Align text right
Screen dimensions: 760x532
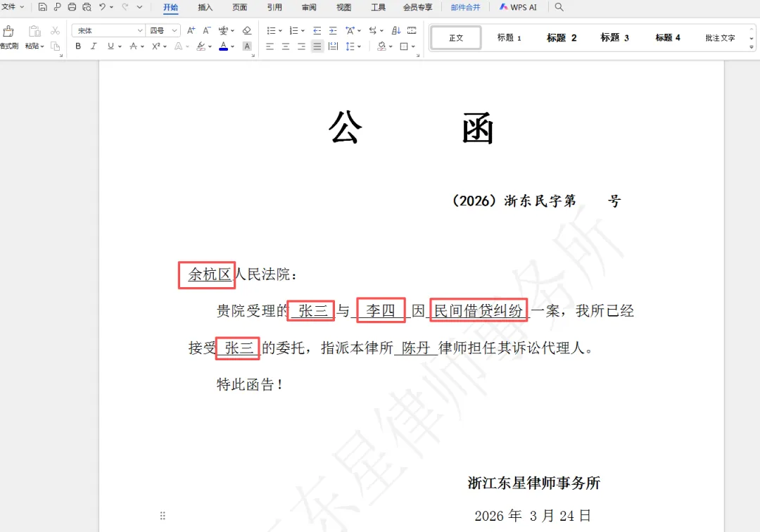[301, 46]
